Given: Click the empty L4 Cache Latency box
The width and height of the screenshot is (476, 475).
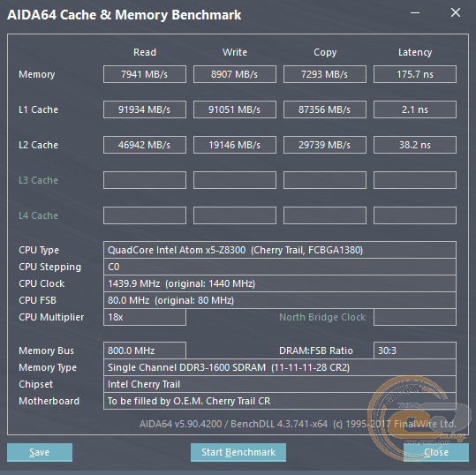Looking at the screenshot, I should (x=415, y=215).
